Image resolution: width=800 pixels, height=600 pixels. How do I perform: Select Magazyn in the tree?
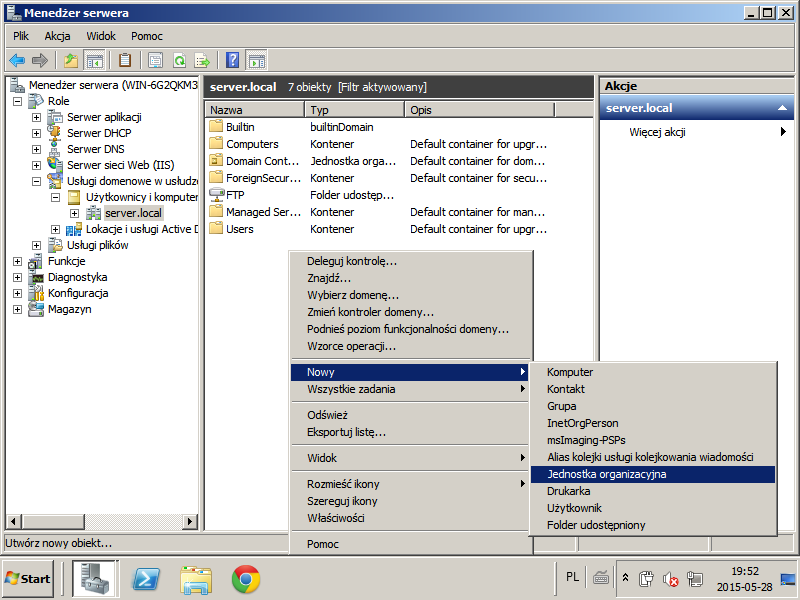point(69,309)
